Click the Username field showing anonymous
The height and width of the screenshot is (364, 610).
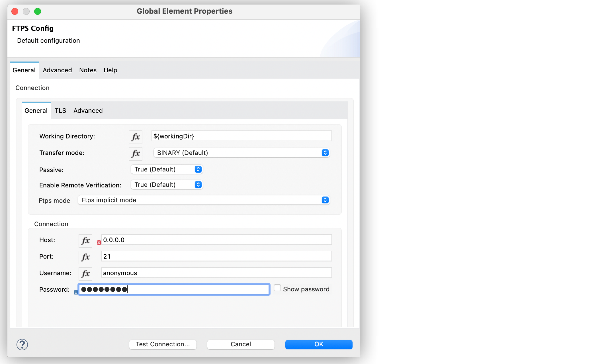point(217,273)
